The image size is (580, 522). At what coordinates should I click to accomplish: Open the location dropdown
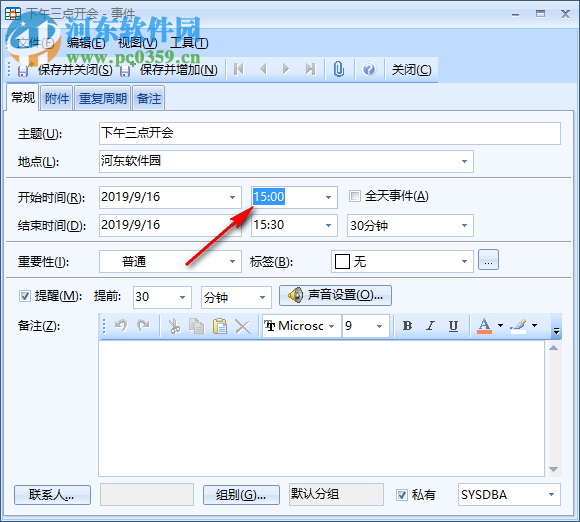tap(464, 161)
